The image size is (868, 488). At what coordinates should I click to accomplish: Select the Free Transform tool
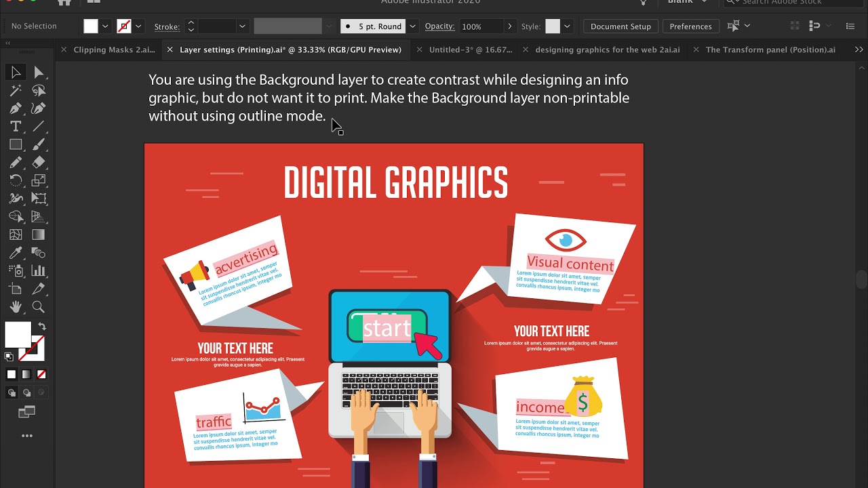(x=39, y=199)
